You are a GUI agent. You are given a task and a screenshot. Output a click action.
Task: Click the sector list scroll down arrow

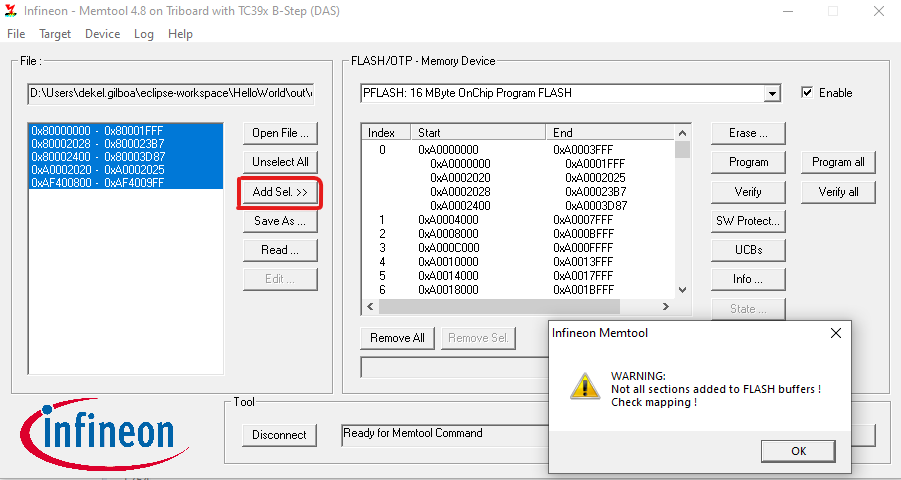tap(682, 290)
